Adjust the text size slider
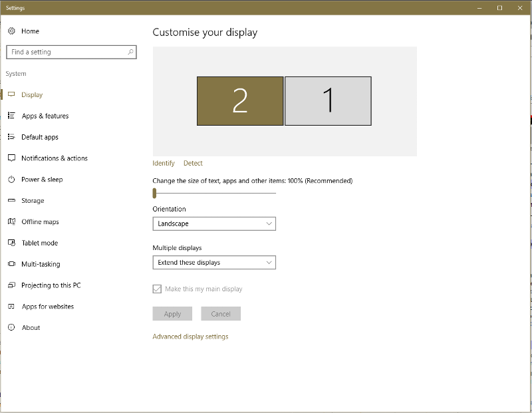532x413 pixels. 157,192
